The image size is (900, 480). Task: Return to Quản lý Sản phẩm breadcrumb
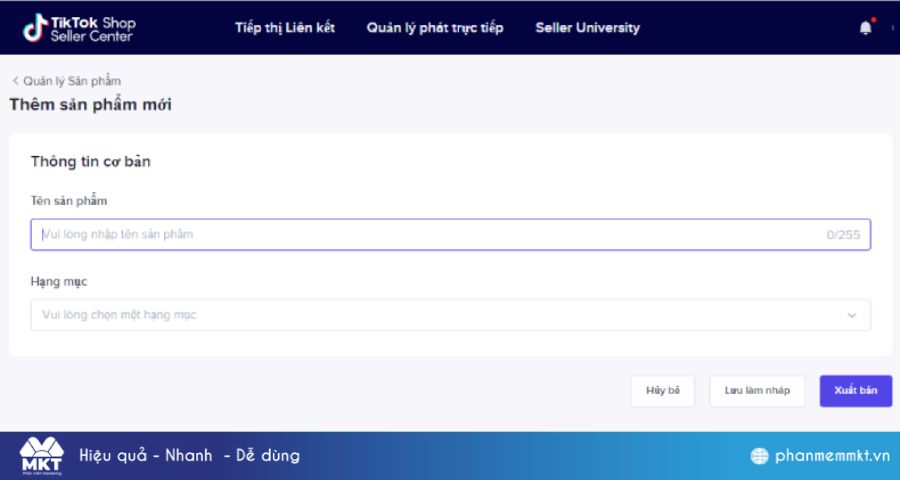[x=72, y=81]
